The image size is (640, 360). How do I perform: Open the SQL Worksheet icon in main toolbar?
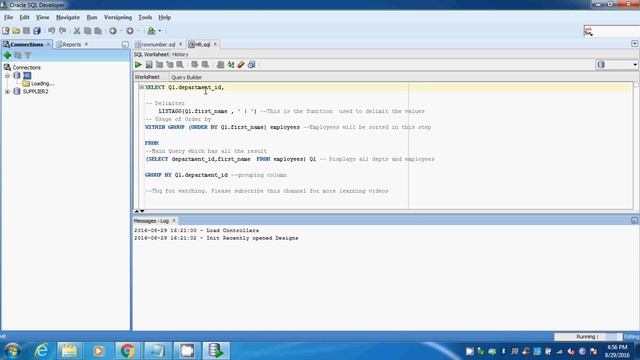[x=151, y=31]
